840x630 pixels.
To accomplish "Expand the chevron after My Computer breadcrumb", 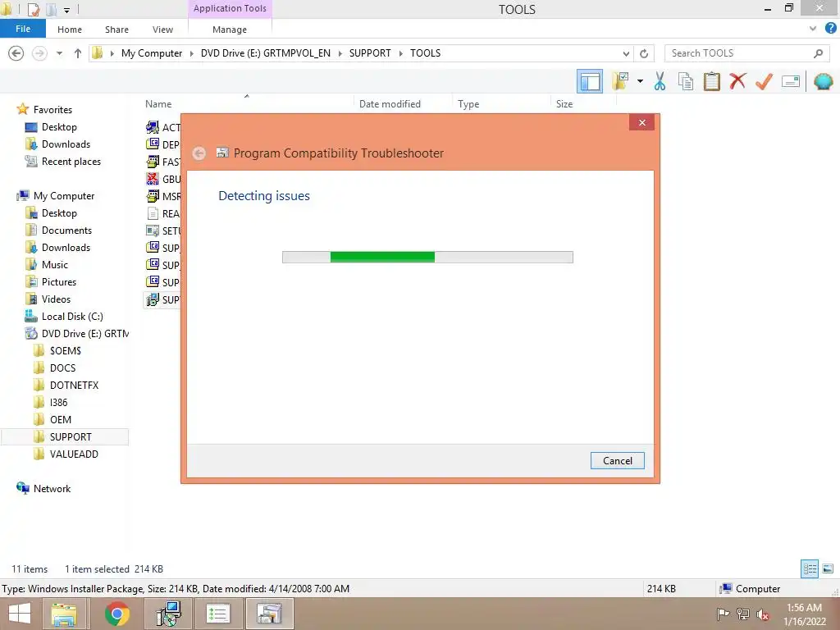I will (x=191, y=53).
